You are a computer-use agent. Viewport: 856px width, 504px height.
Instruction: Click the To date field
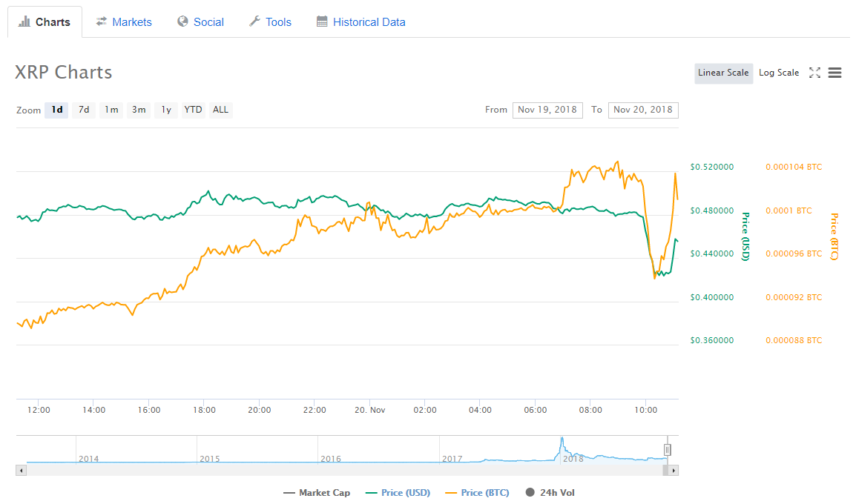coord(643,110)
